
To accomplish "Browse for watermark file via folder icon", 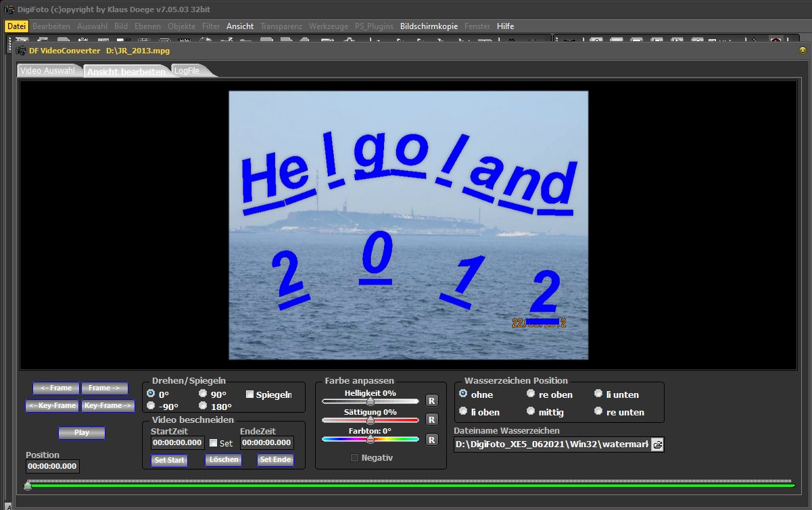I will [656, 444].
